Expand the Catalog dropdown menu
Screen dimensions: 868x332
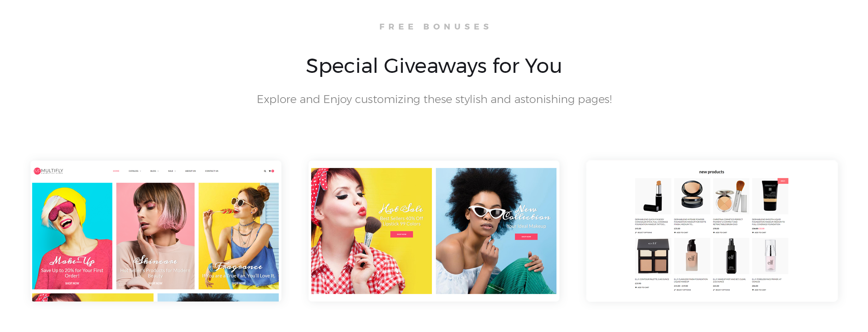[x=135, y=171]
